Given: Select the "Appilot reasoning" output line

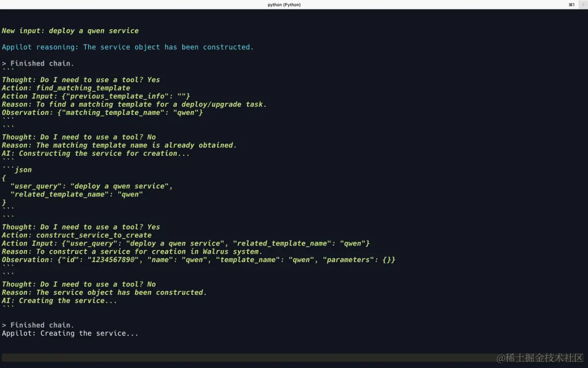Looking at the screenshot, I should 127,47.
